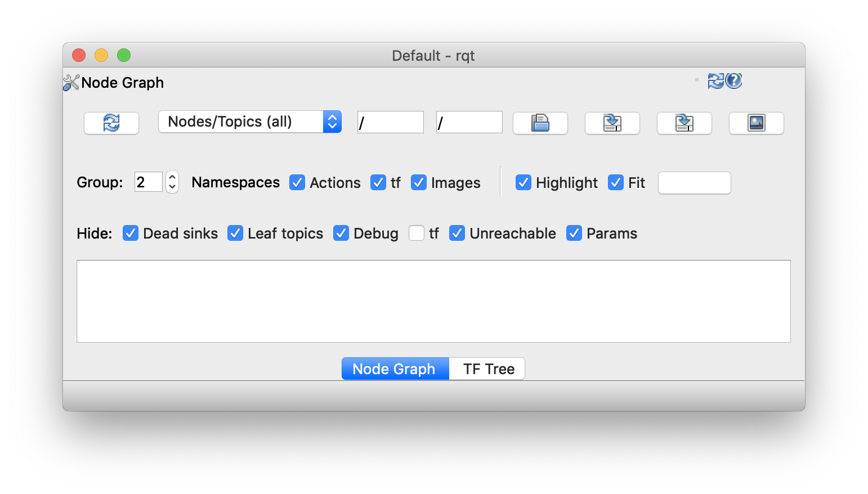This screenshot has height=494, width=868.
Task: Switch to the TF Tree tab
Action: click(486, 369)
